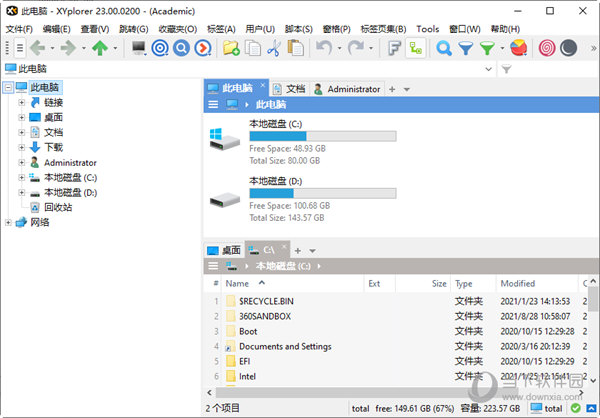Switch to the 文档 tab
Screen dimensions: 600x418
tap(289, 89)
